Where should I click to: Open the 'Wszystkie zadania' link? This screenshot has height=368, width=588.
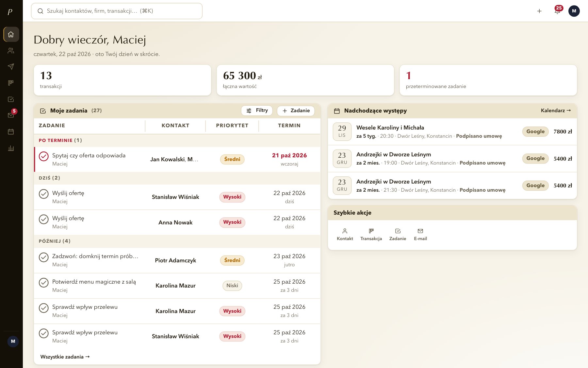tap(65, 357)
